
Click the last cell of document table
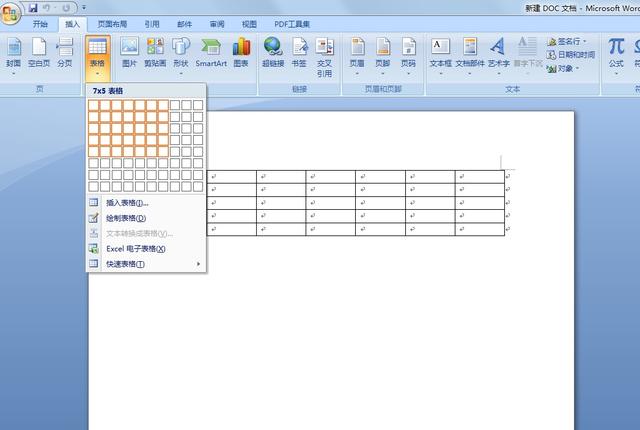[480, 229]
